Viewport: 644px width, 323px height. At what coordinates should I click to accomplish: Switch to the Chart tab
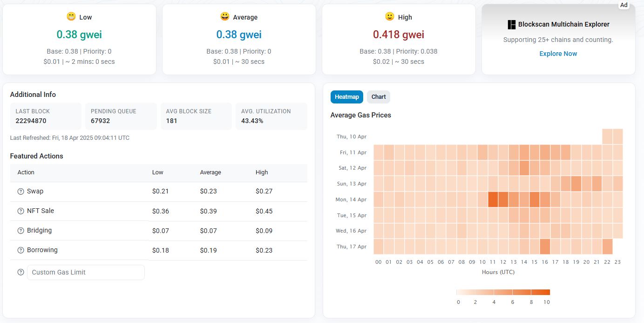(x=379, y=97)
